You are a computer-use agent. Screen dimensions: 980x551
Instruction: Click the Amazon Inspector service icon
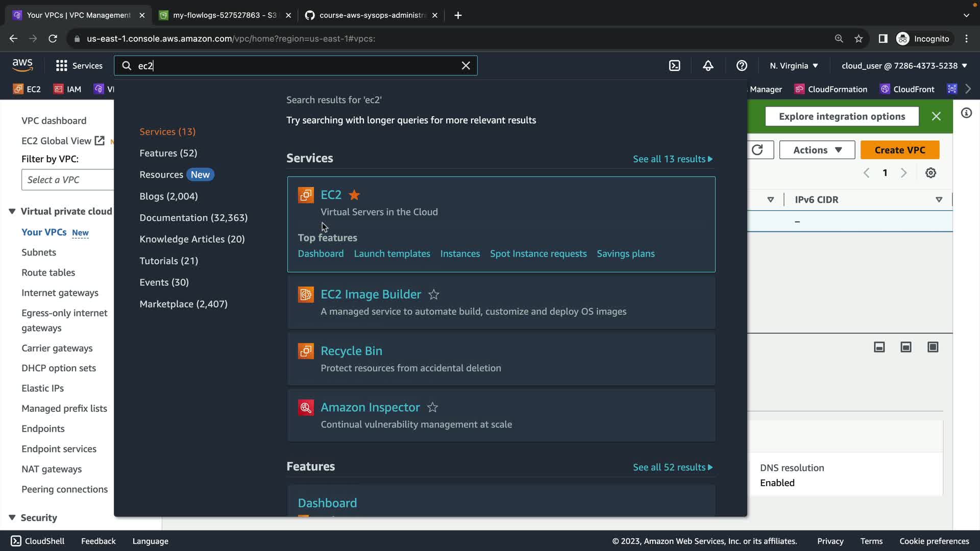coord(306,408)
